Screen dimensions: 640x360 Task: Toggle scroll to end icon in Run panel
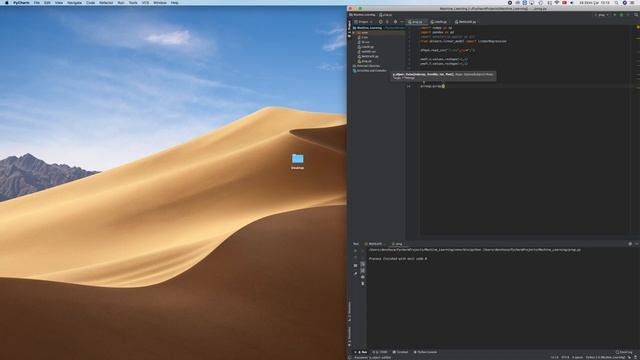click(x=362, y=270)
